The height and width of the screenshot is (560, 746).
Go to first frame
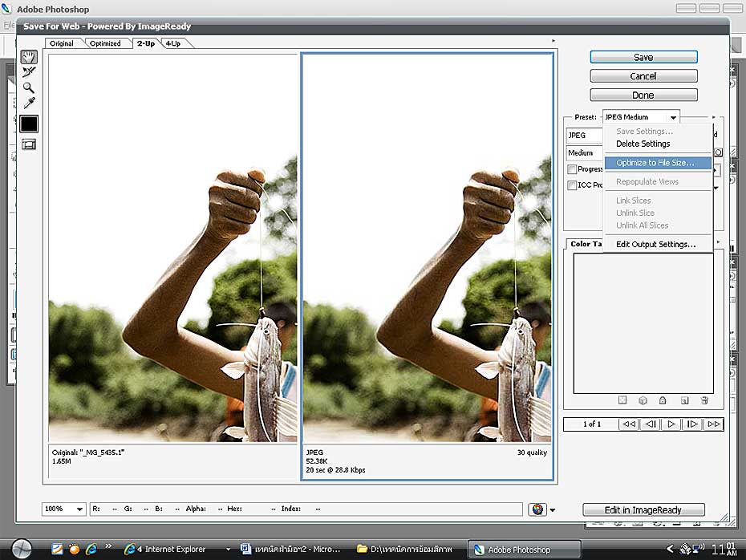click(x=629, y=424)
